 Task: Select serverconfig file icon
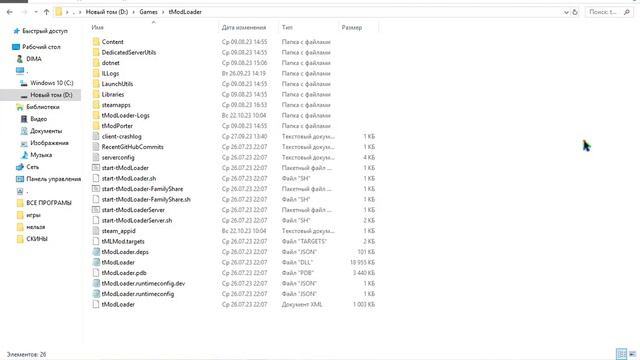(96, 157)
